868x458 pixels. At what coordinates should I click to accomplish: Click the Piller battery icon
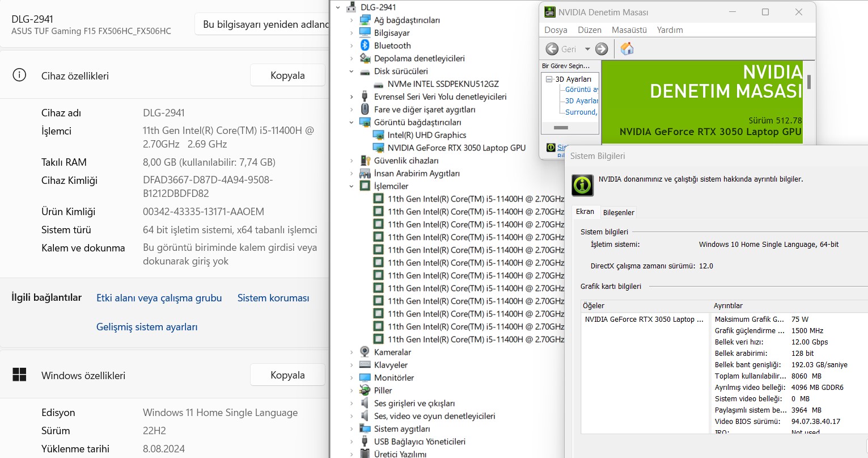(x=365, y=390)
